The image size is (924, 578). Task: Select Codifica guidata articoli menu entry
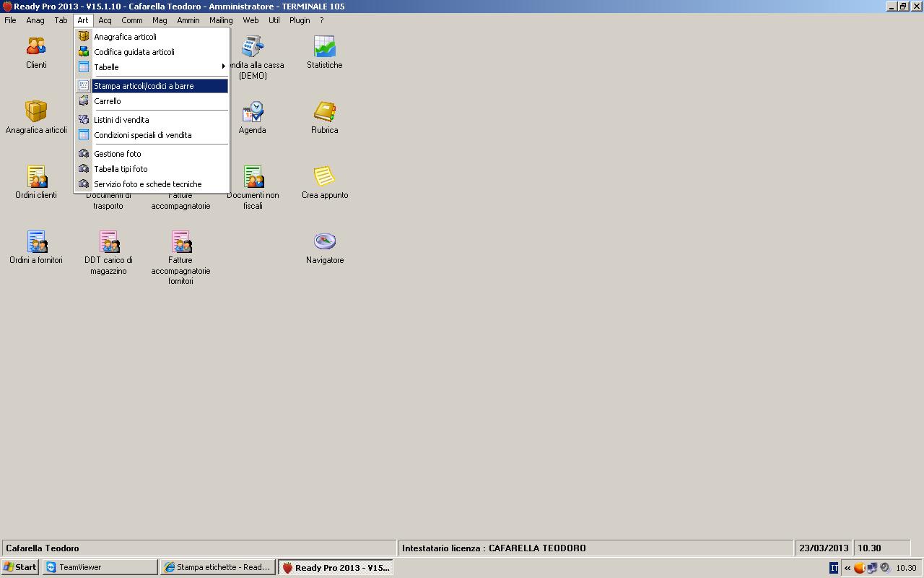pyautogui.click(x=152, y=52)
